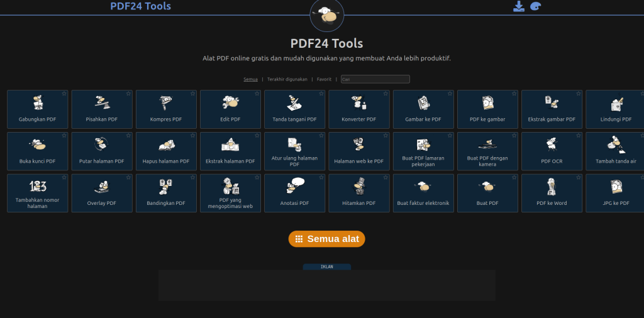Open the Buka kunci PDF tool
The height and width of the screenshot is (318, 644).
pos(37,151)
